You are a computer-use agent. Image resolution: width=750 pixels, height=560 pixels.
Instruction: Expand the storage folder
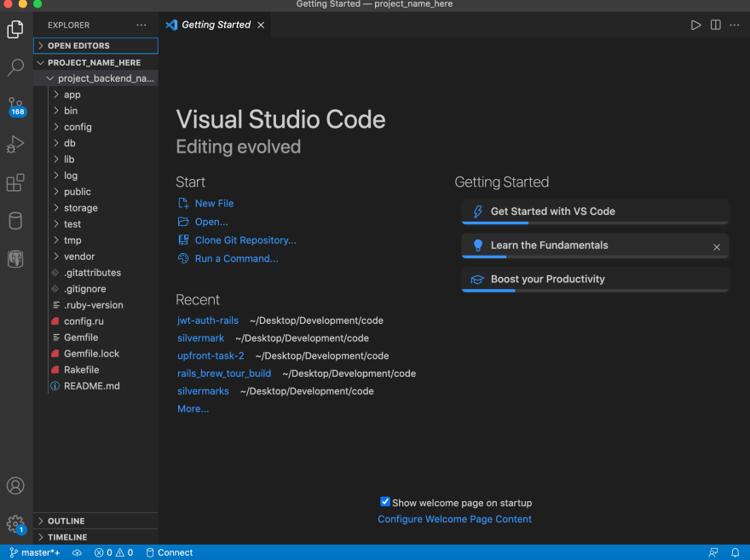[95, 208]
